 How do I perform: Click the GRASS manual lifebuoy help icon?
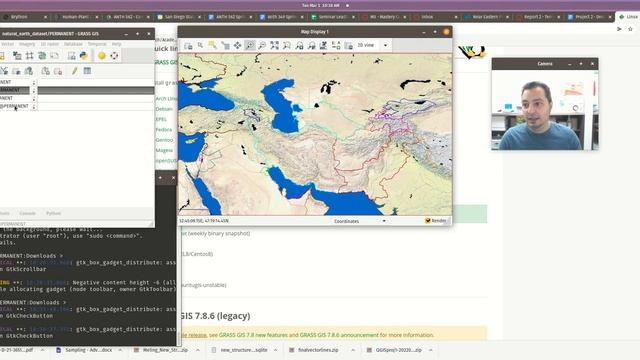tap(114, 56)
